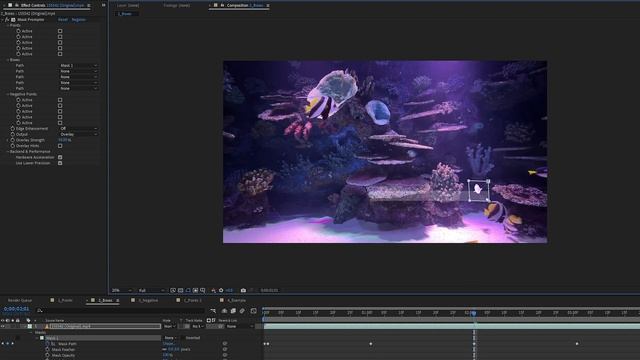
Task: Open the Path dropdown showing Mask 1
Action: pos(79,65)
